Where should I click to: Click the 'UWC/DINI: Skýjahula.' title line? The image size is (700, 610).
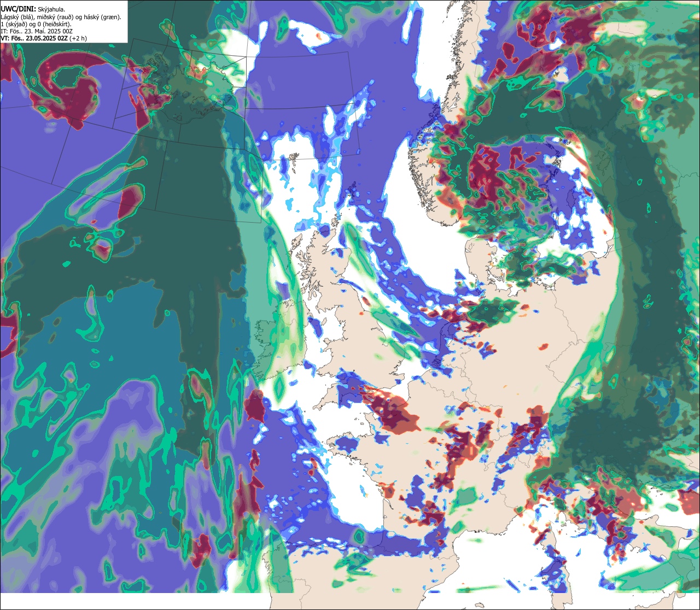tap(33, 9)
